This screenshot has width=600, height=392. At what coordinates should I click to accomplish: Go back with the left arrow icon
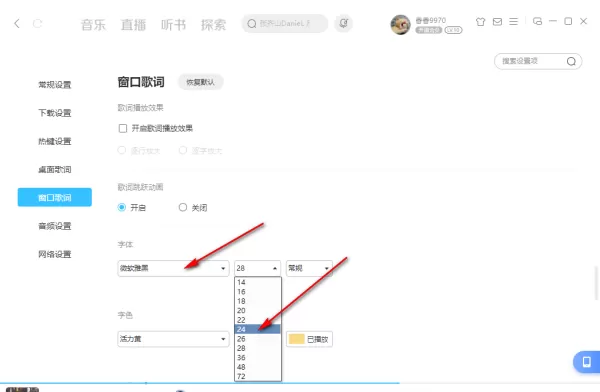tap(16, 24)
